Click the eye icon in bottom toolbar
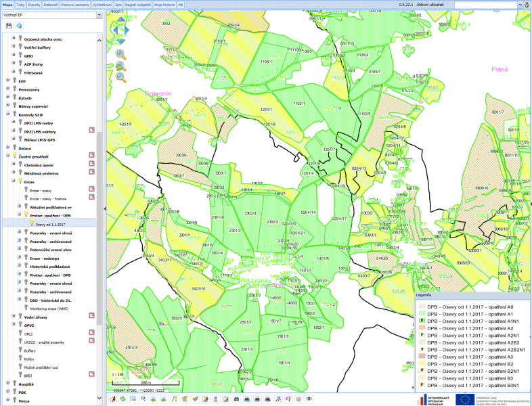The height and width of the screenshot is (406, 532). (309, 399)
